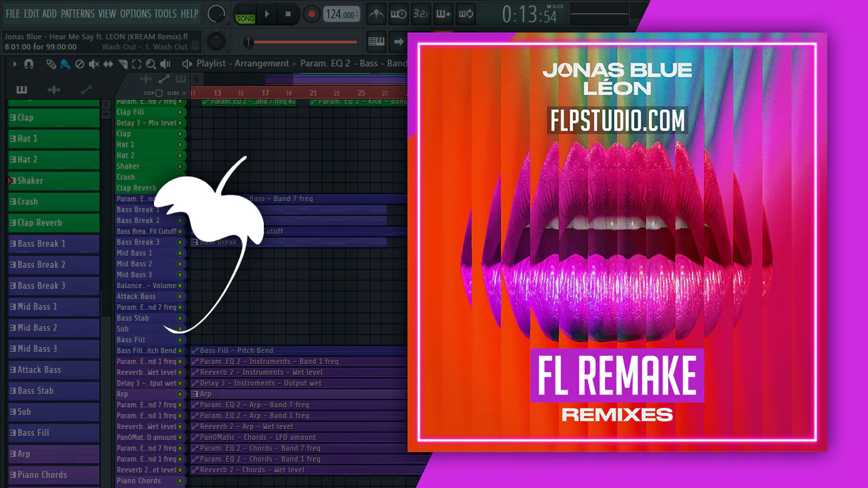
Task: Toggle the overdub recording icon
Action: click(x=443, y=14)
